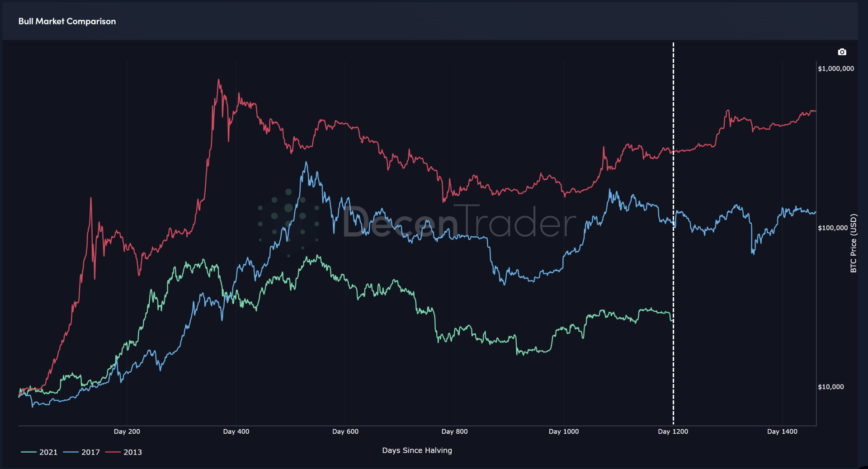Select the $100,000 price tick label

[x=833, y=228]
